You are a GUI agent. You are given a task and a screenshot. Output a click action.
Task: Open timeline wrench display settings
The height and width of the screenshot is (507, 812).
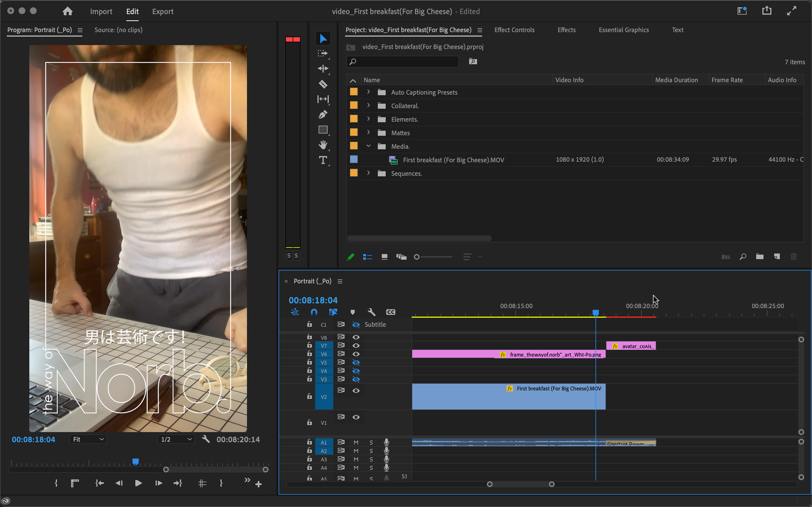click(371, 312)
